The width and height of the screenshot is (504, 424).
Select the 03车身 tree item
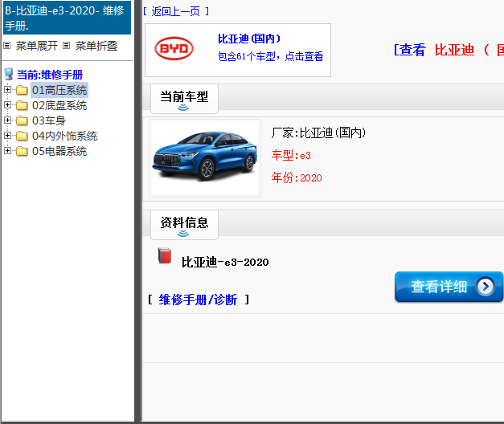click(49, 120)
